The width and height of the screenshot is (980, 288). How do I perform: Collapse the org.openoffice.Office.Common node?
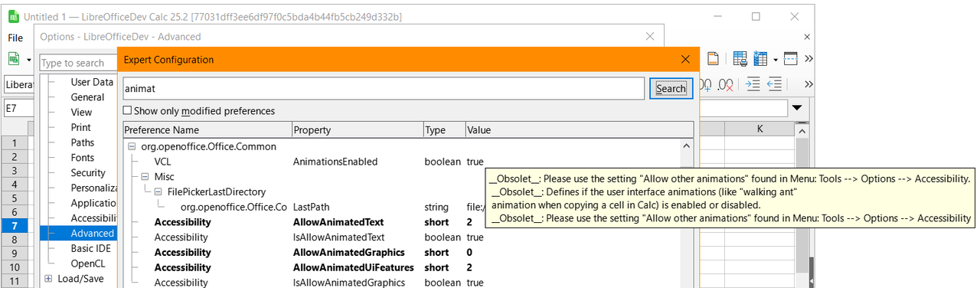pyautogui.click(x=132, y=146)
